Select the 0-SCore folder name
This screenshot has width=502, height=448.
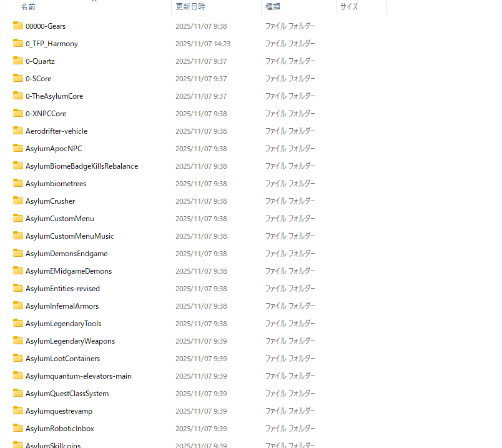point(39,79)
